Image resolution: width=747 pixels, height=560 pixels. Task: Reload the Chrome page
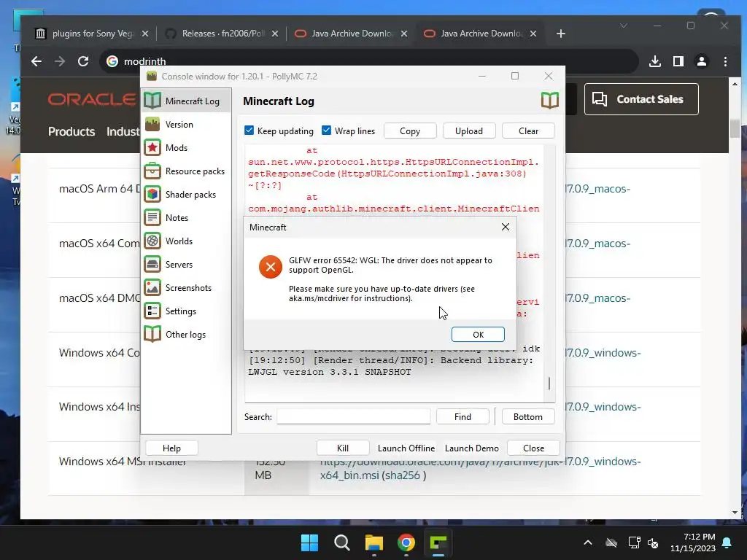click(x=83, y=61)
